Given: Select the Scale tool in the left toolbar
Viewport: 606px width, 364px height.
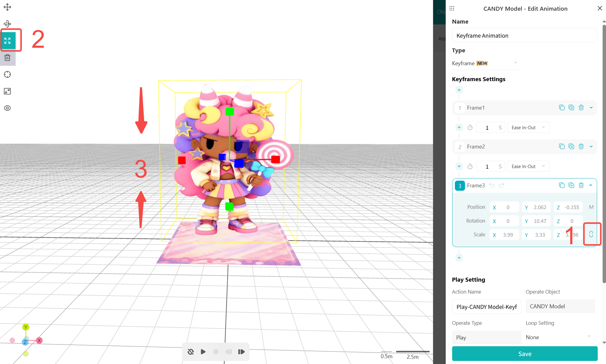Looking at the screenshot, I should tap(8, 40).
